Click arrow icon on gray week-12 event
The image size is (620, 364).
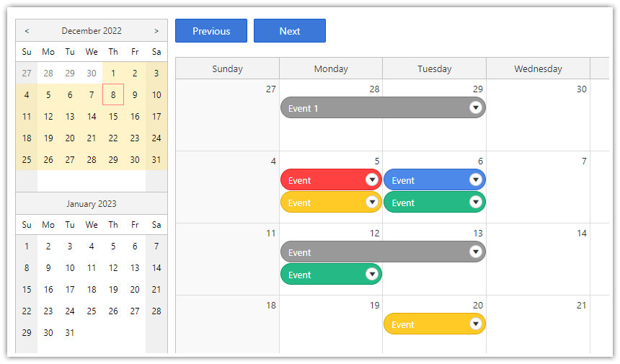point(475,252)
